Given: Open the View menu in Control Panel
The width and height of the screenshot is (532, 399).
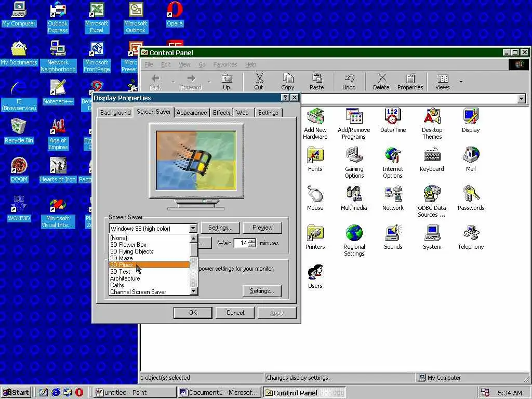Looking at the screenshot, I should 184,64.
